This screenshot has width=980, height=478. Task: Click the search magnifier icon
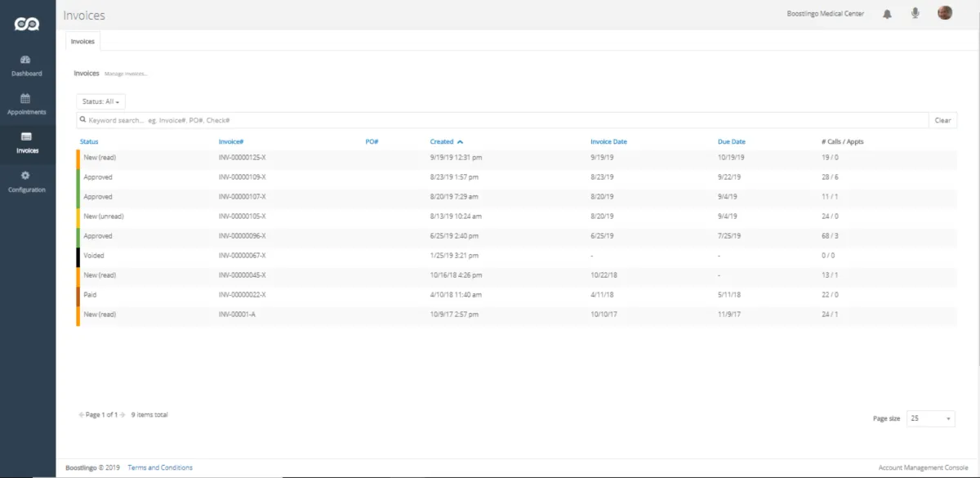tap(82, 120)
